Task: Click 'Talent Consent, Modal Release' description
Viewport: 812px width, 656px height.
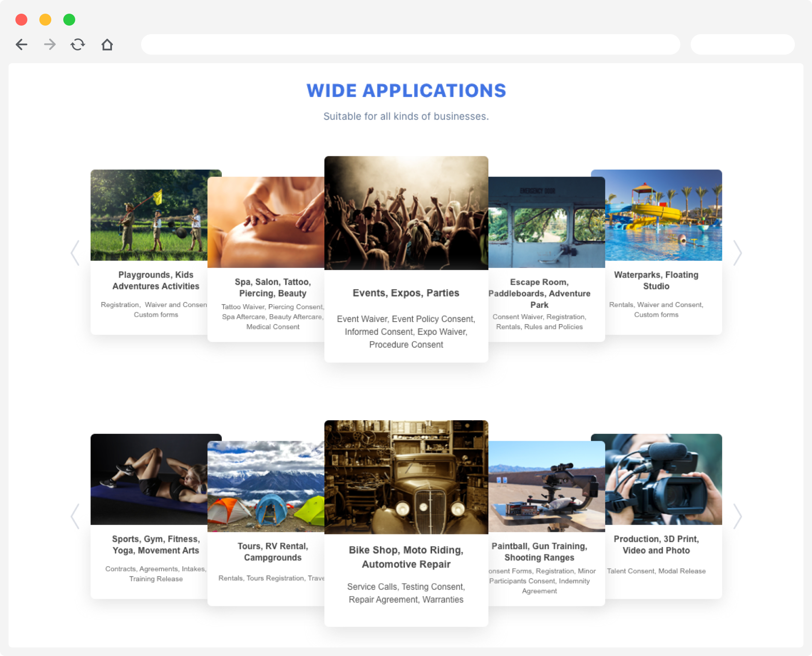Action: [656, 571]
